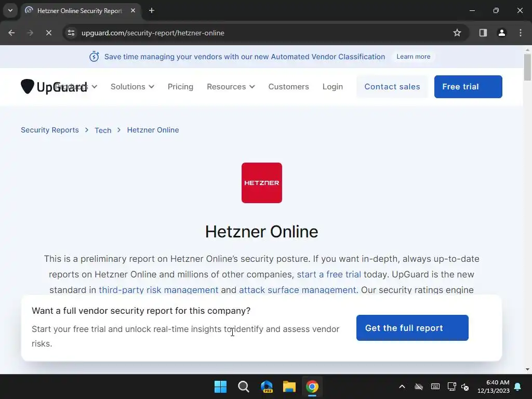
Task: Click Get the full report button
Action: pyautogui.click(x=412, y=328)
